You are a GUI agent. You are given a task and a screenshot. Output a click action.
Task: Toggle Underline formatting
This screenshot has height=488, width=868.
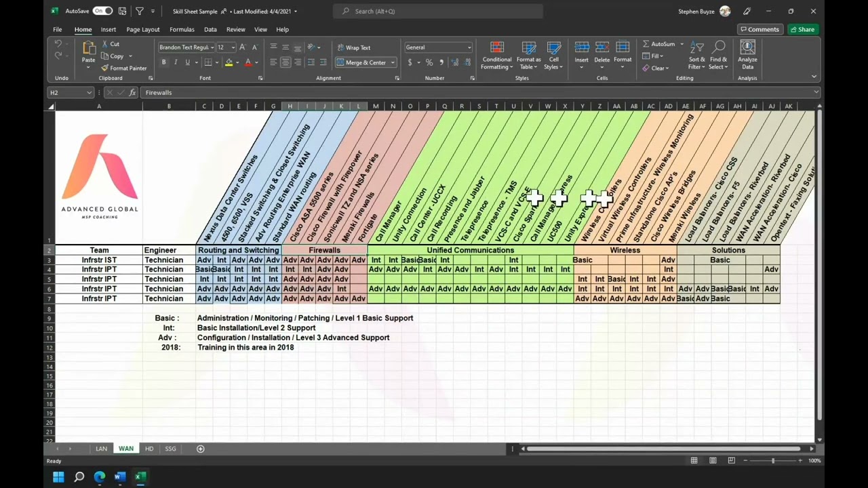point(188,62)
